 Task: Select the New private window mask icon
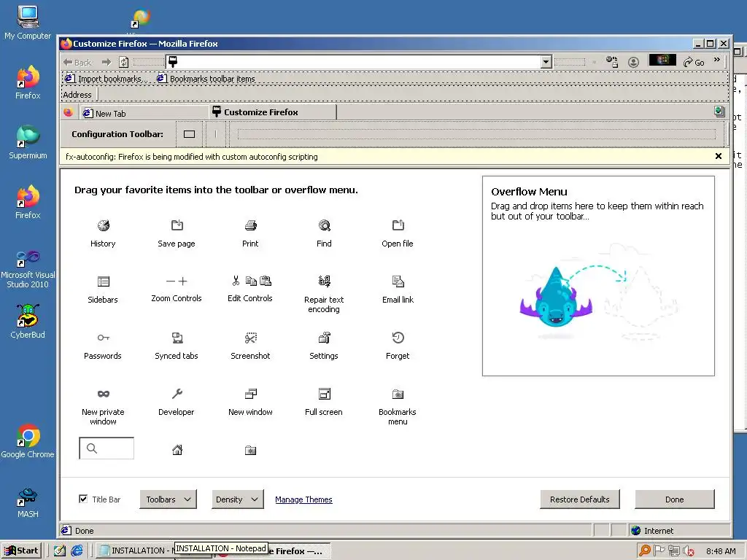click(104, 394)
